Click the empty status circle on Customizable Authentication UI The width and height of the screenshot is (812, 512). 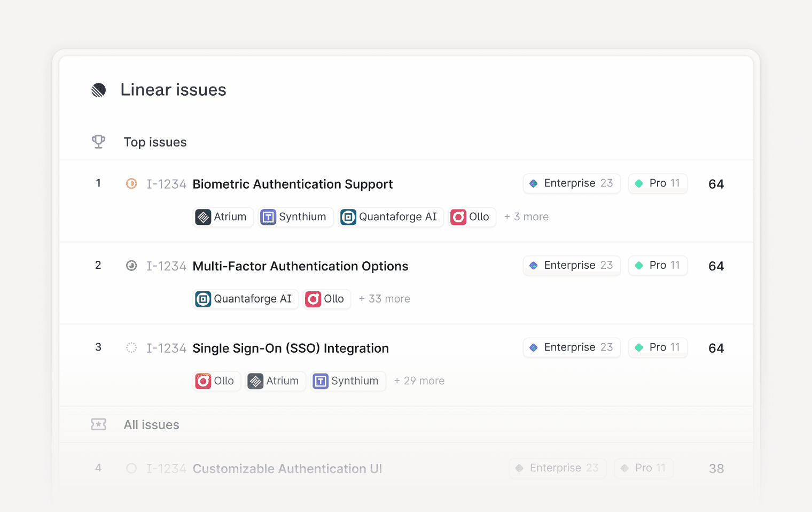tap(131, 468)
